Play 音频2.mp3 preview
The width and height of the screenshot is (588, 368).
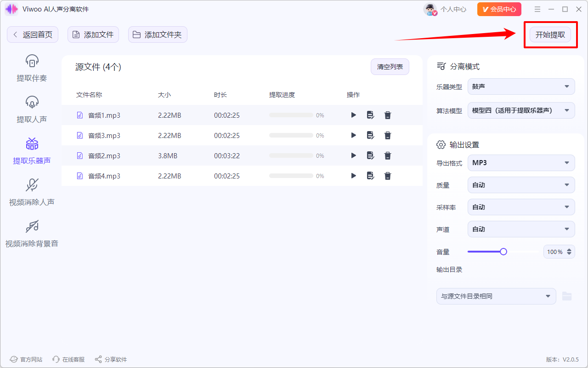click(x=353, y=155)
